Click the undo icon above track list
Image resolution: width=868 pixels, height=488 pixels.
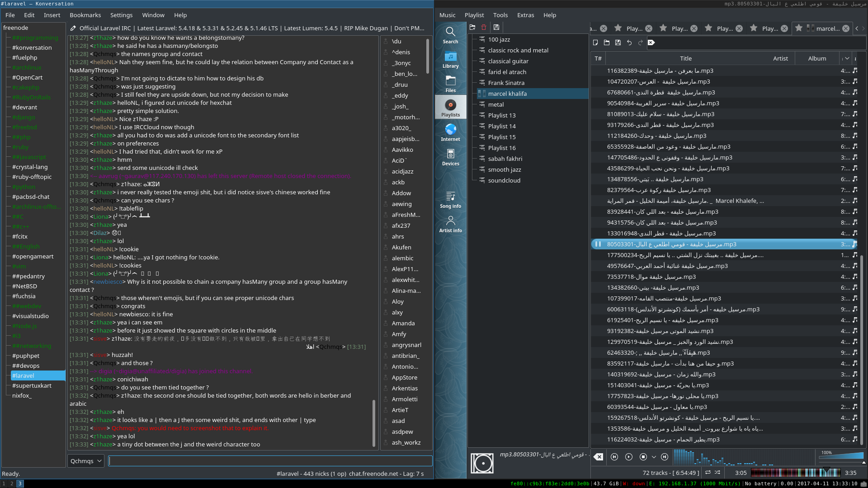629,42
